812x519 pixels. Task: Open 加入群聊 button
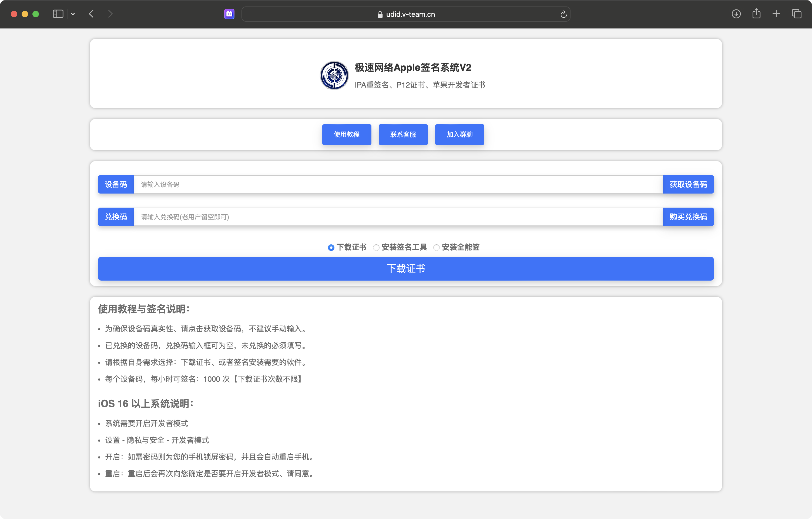(x=459, y=134)
